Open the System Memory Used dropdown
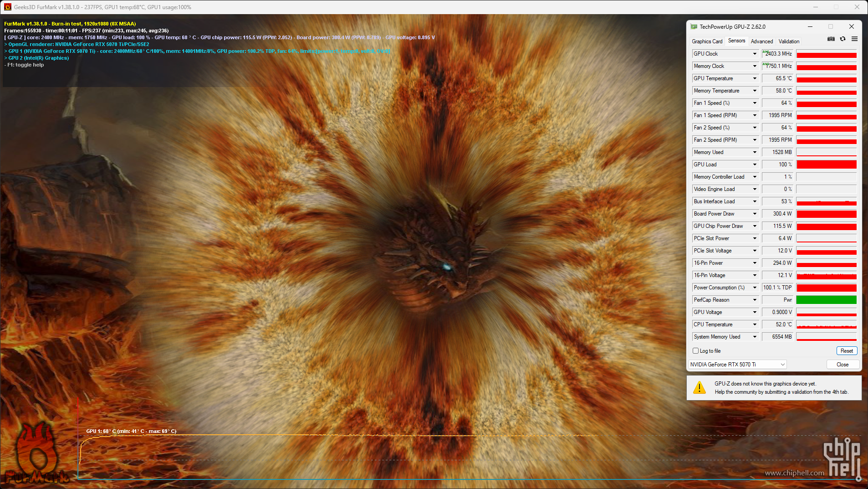This screenshot has width=868, height=489. pyautogui.click(x=755, y=337)
